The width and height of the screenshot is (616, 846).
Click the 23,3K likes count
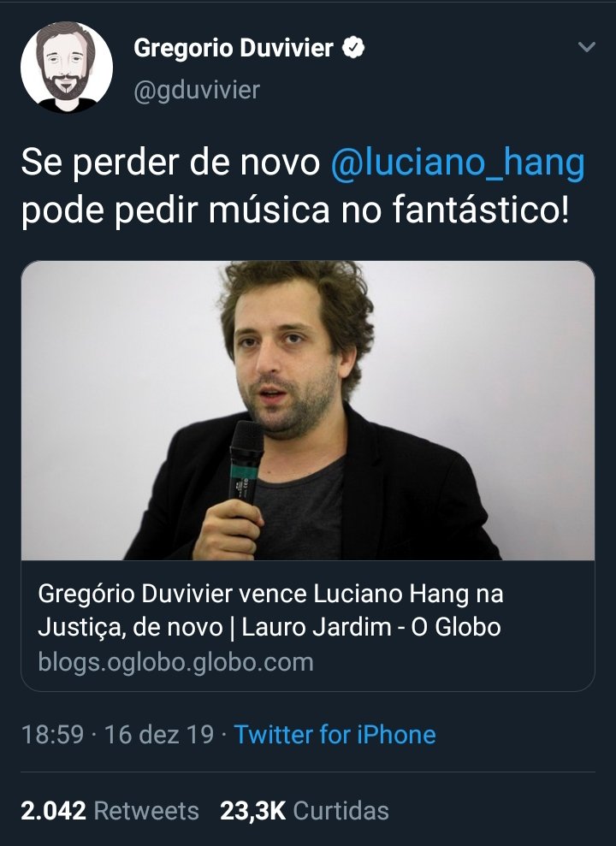click(253, 811)
